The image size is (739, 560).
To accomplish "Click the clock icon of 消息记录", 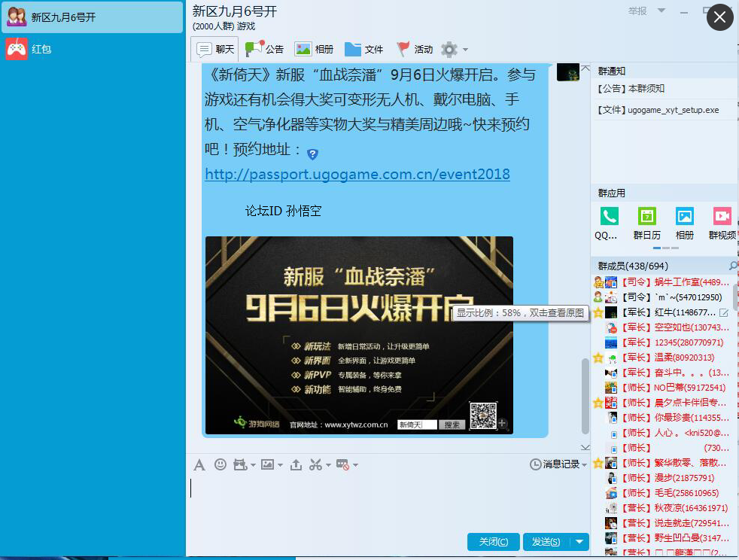I will coord(535,464).
